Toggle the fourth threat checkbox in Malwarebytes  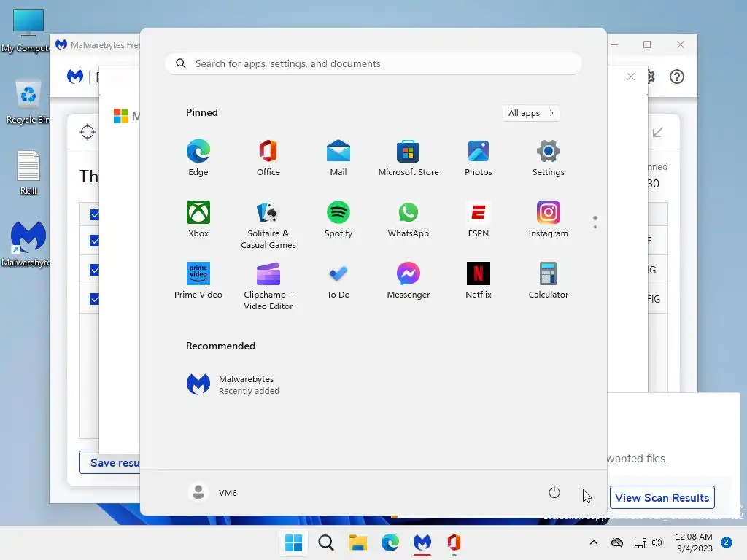(94, 298)
